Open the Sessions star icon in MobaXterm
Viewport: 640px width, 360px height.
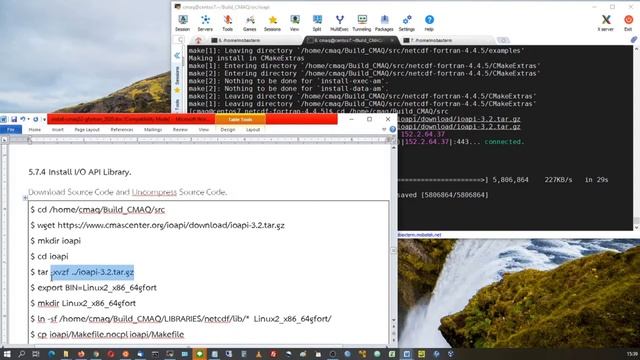(272, 23)
